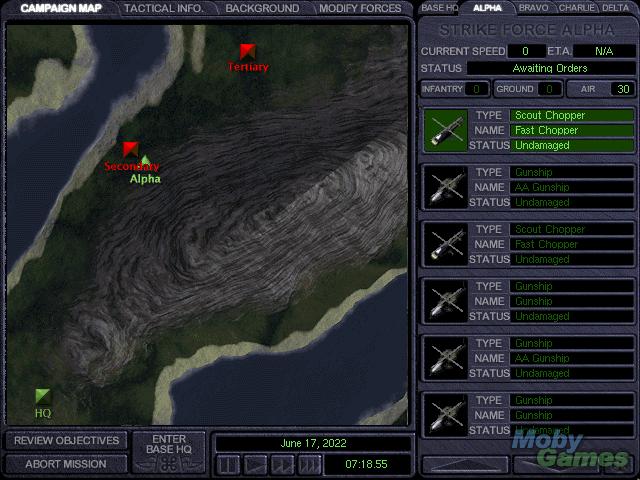Click the Review Objectives button
This screenshot has height=480, width=640.
66,441
